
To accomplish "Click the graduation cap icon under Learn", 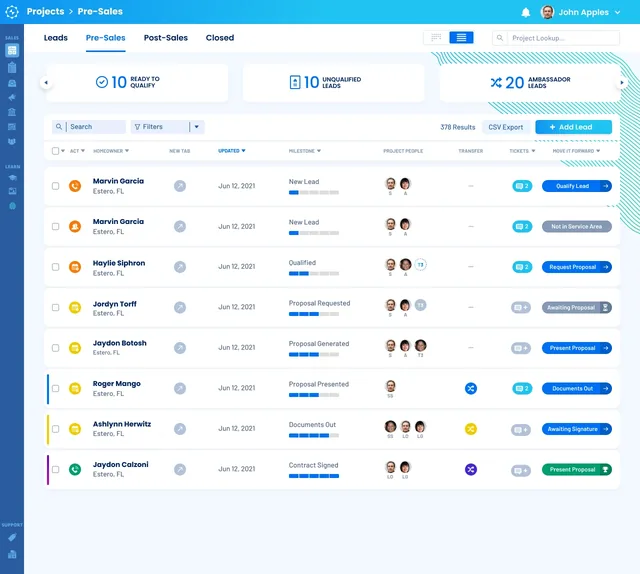I will tap(12, 178).
